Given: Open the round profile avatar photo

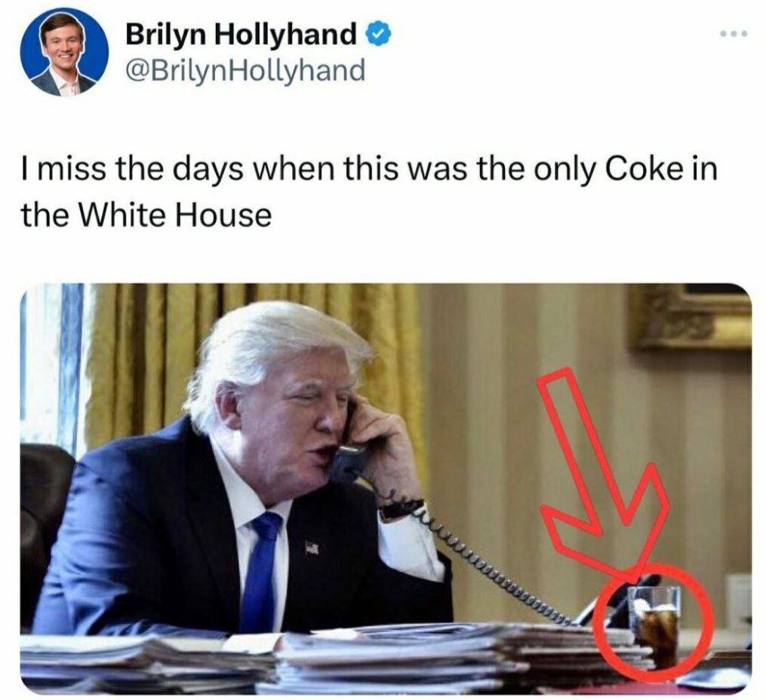Looking at the screenshot, I should [64, 53].
